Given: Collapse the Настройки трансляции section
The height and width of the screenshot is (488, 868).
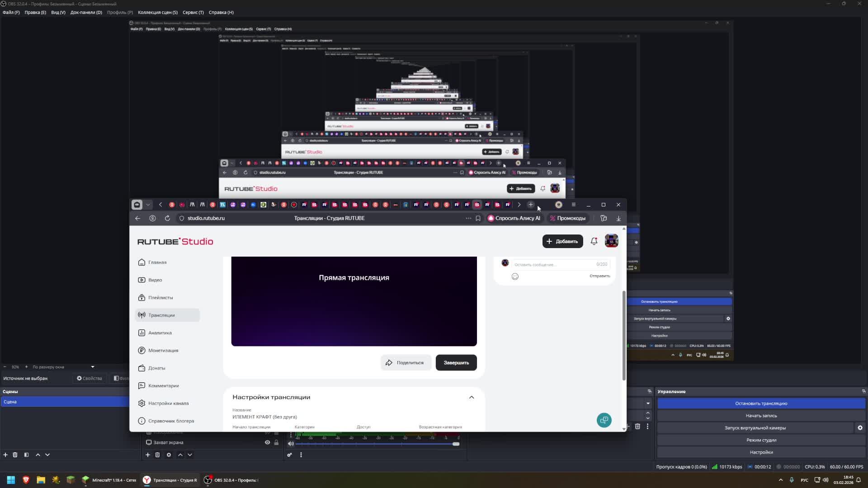Looking at the screenshot, I should (x=471, y=397).
